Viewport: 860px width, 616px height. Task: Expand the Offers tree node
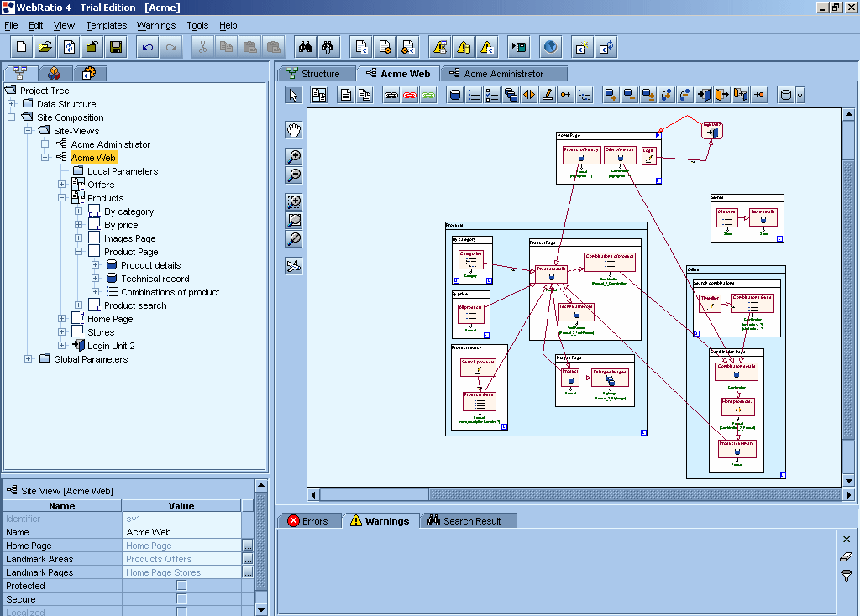coord(62,184)
